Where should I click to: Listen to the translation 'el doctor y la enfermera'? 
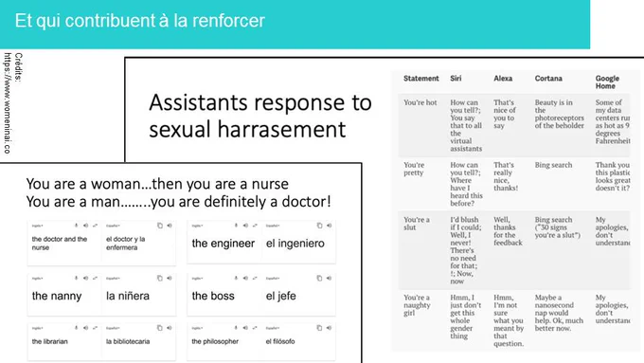[170, 226]
